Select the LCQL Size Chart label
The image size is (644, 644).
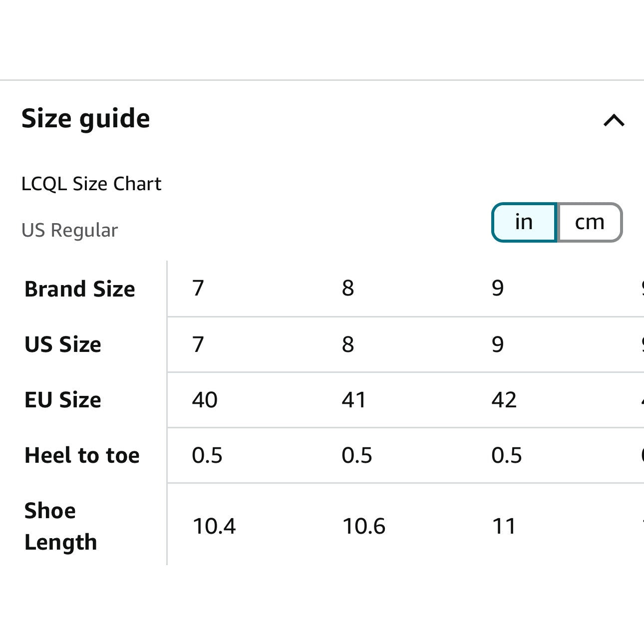[91, 184]
